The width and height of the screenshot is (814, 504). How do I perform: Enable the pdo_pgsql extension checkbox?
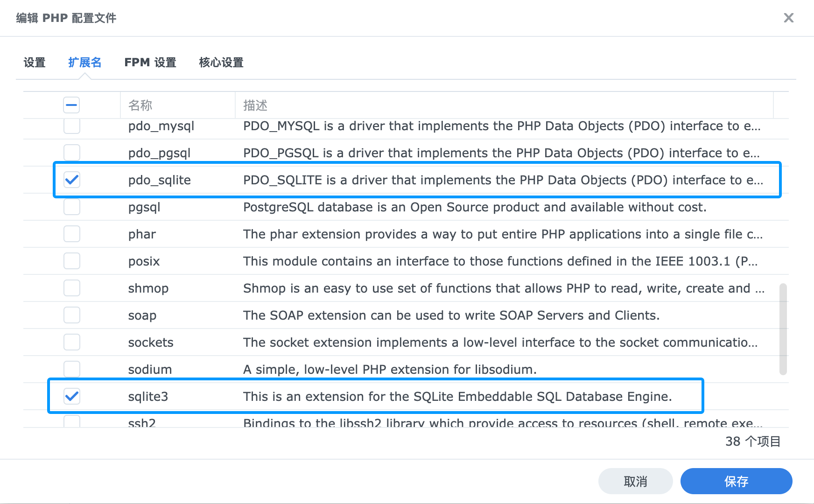point(72,153)
